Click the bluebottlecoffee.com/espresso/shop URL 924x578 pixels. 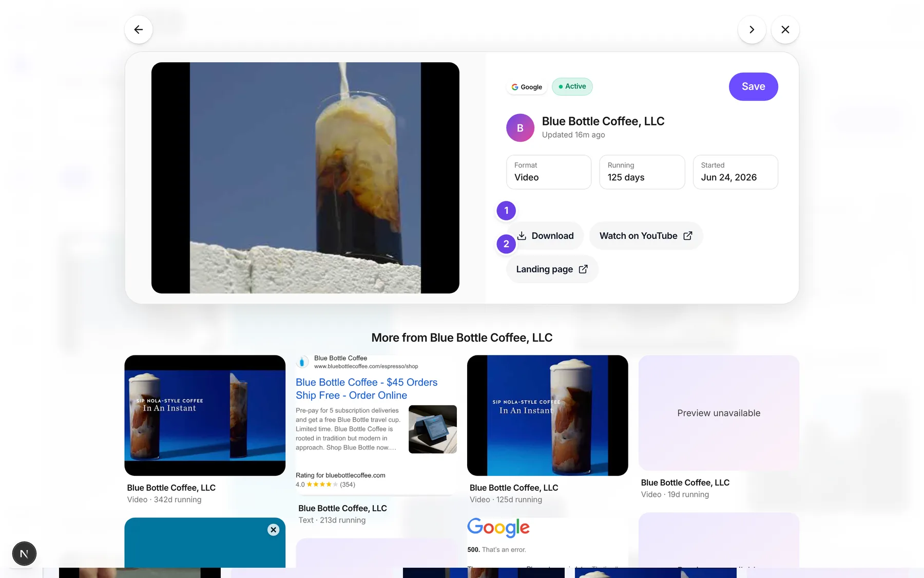click(x=366, y=366)
